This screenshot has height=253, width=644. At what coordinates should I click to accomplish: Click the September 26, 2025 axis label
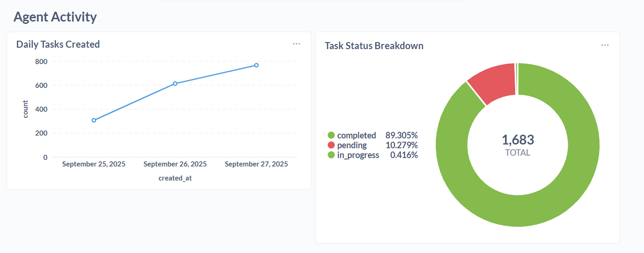click(175, 164)
